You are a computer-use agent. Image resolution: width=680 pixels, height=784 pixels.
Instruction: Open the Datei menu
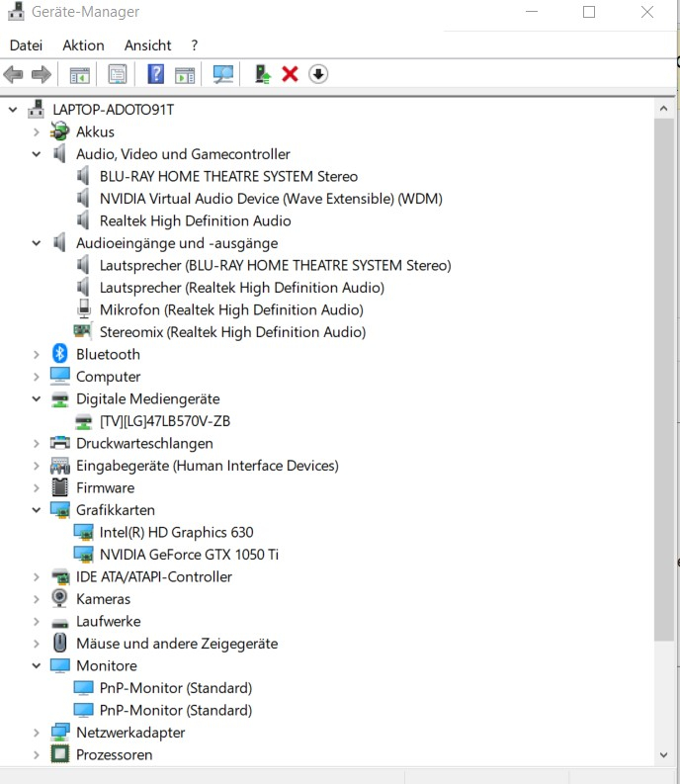[x=26, y=45]
